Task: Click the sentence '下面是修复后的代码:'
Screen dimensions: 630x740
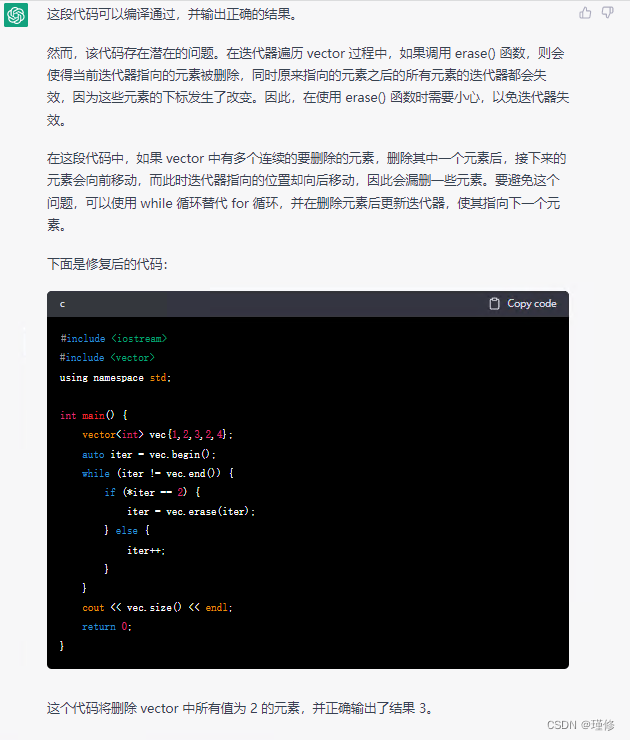Action: point(107,264)
